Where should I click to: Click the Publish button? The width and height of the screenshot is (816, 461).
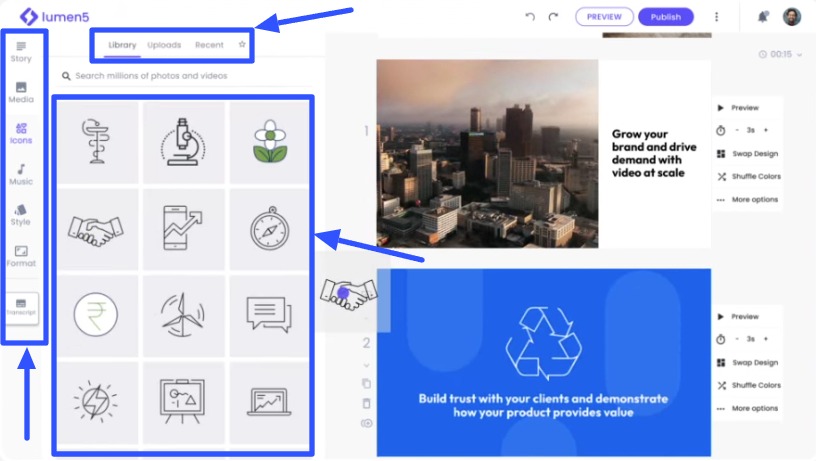665,17
